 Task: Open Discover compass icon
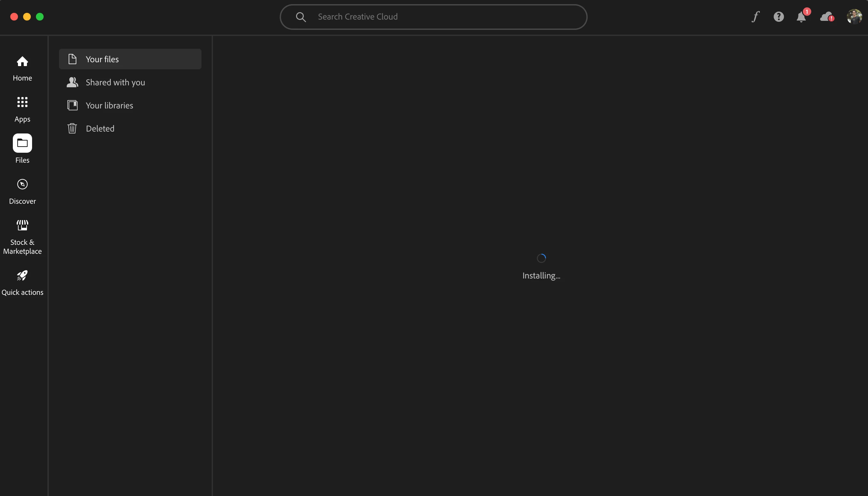22,184
